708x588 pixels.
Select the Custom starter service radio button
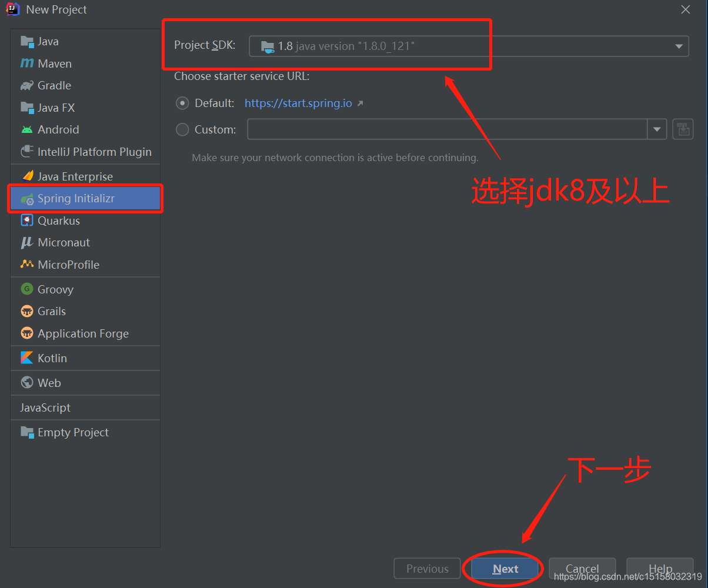[x=183, y=129]
